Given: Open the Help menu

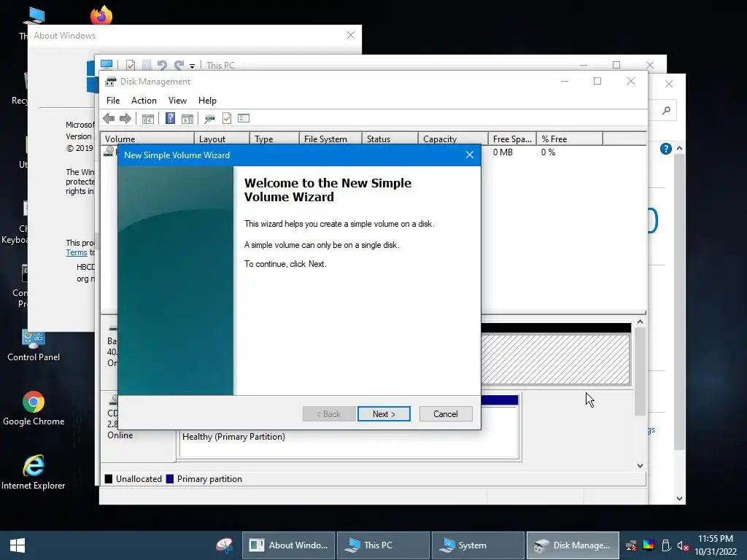Looking at the screenshot, I should click(x=207, y=101).
